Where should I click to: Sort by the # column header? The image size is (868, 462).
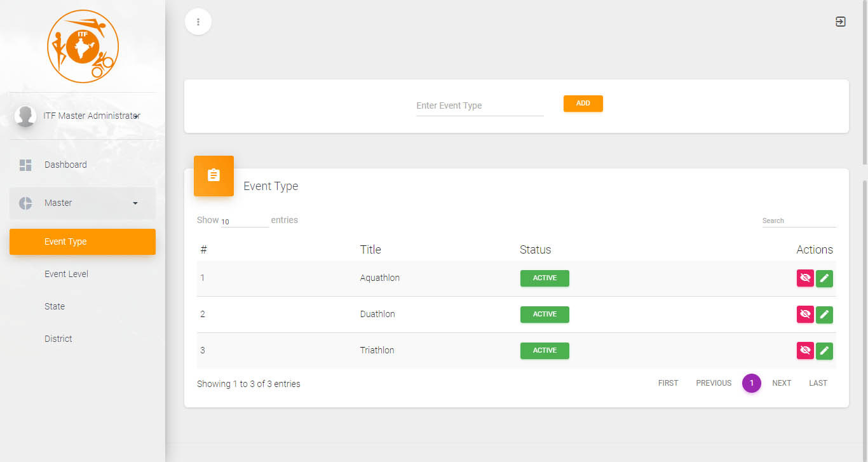click(x=203, y=250)
